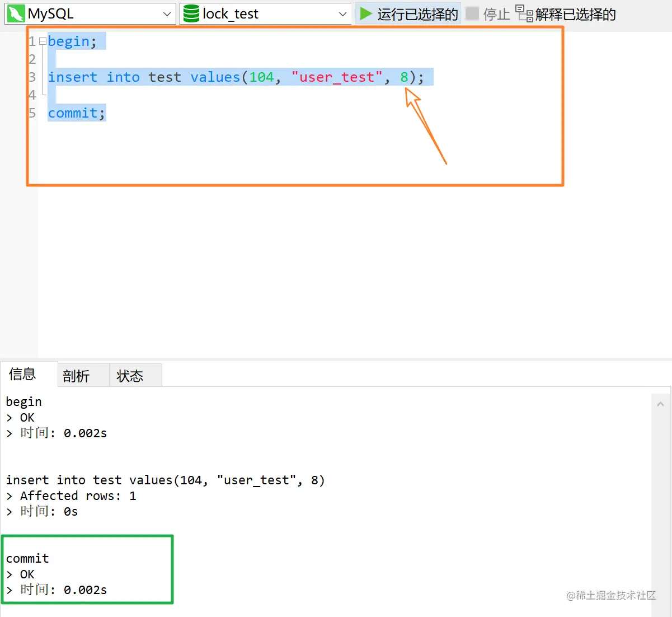Click the green run-selected play icon
The width and height of the screenshot is (672, 617).
pyautogui.click(x=366, y=14)
